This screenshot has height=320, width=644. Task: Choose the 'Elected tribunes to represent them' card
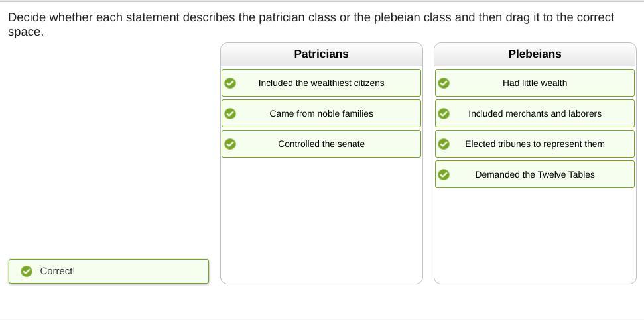tap(535, 144)
